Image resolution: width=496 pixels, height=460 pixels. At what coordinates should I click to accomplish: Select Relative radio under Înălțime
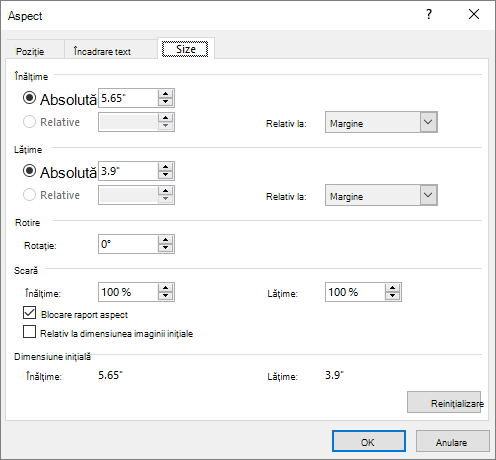[x=29, y=122]
